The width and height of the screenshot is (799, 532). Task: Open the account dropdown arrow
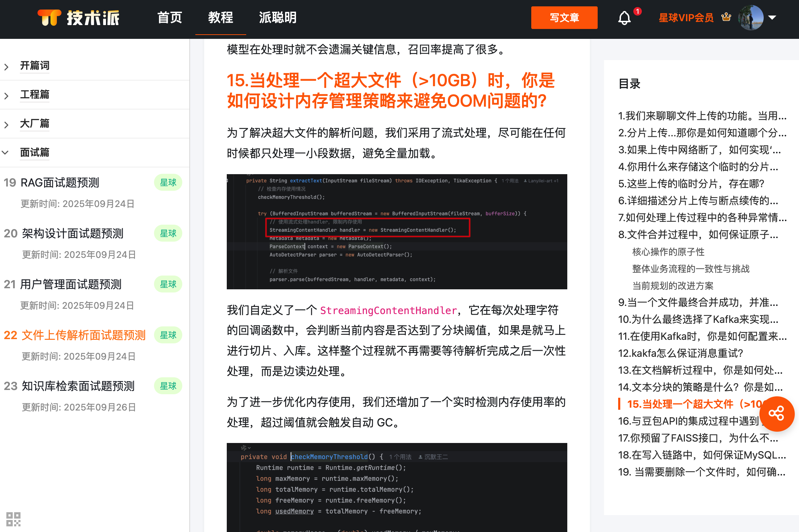772,18
